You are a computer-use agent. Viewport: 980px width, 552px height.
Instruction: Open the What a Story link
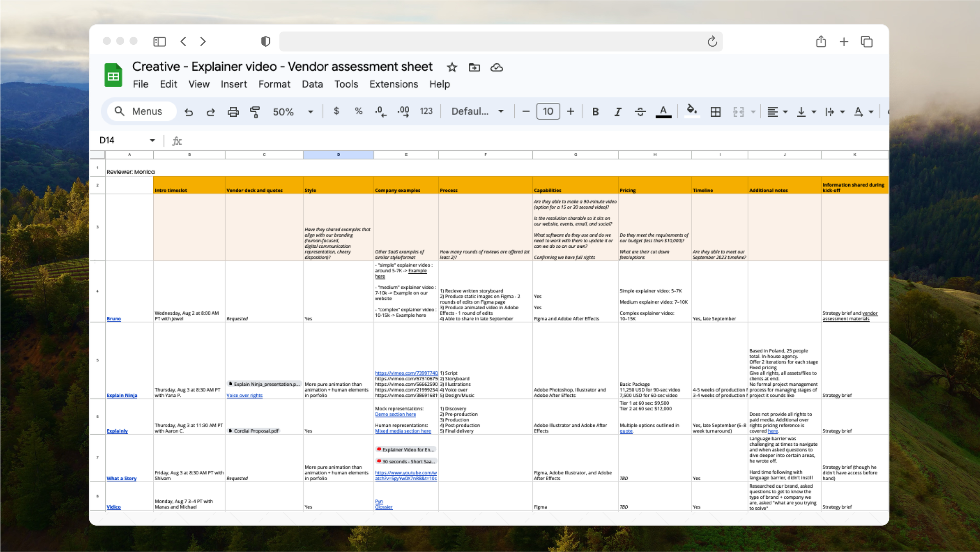click(122, 478)
